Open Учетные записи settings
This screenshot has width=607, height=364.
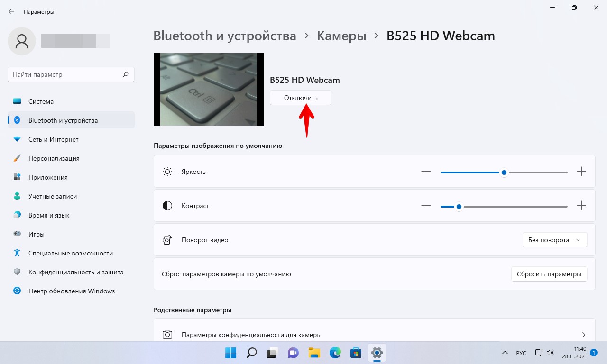point(71,196)
